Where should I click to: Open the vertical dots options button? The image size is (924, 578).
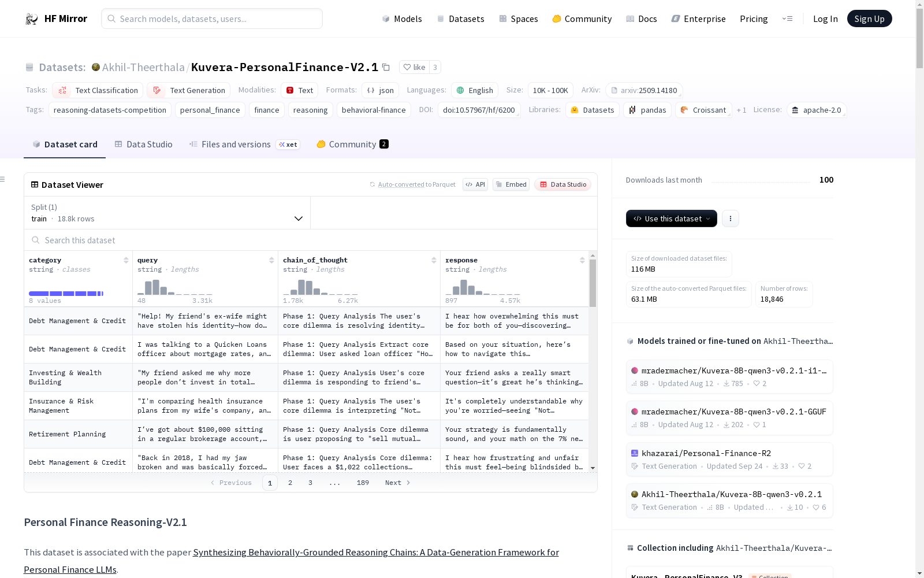[731, 218]
